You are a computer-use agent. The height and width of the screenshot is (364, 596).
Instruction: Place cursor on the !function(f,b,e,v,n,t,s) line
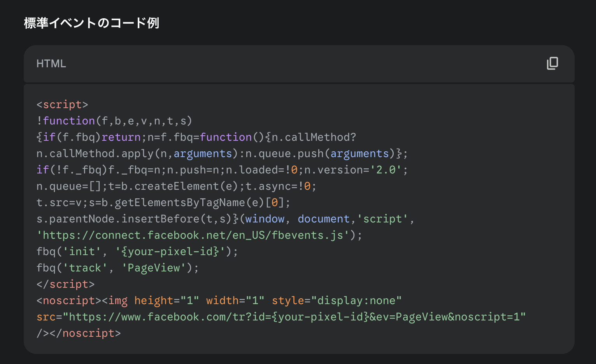(x=114, y=121)
